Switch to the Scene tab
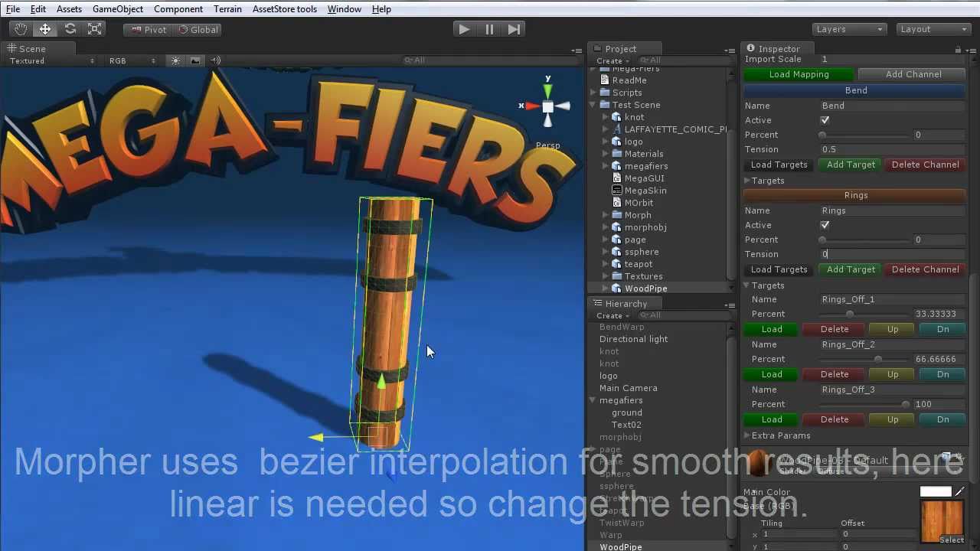The height and width of the screenshot is (551, 980). (31, 48)
